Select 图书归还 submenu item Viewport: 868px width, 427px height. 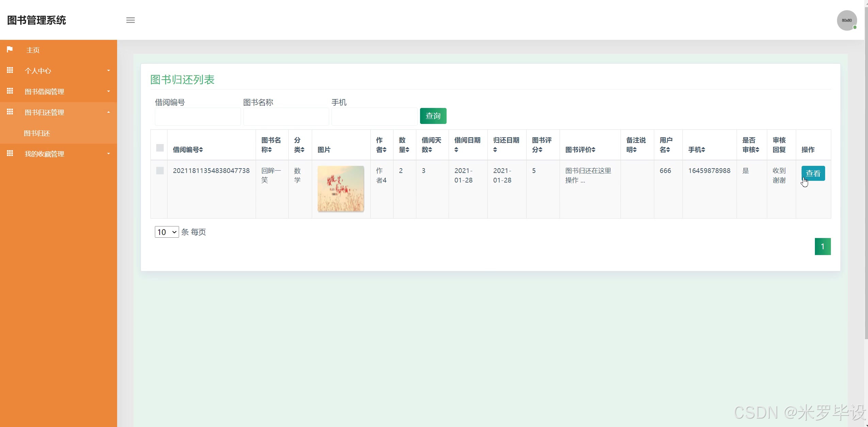[37, 133]
